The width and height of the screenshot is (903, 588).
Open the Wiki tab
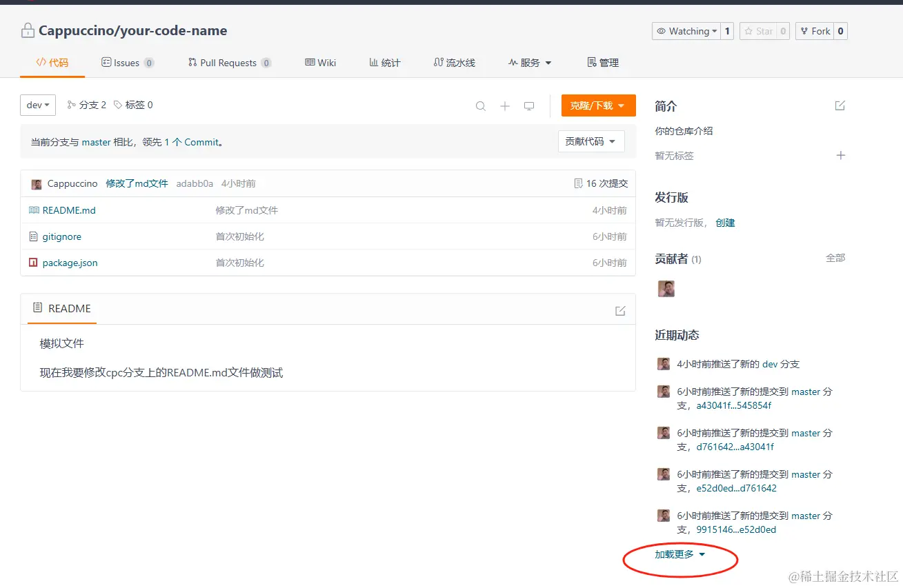pyautogui.click(x=321, y=63)
